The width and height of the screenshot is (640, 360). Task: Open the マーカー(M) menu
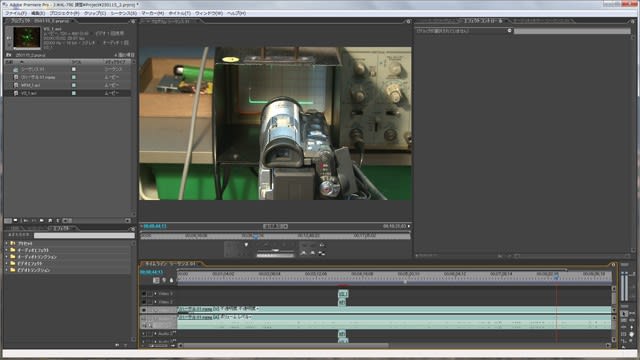pos(153,13)
